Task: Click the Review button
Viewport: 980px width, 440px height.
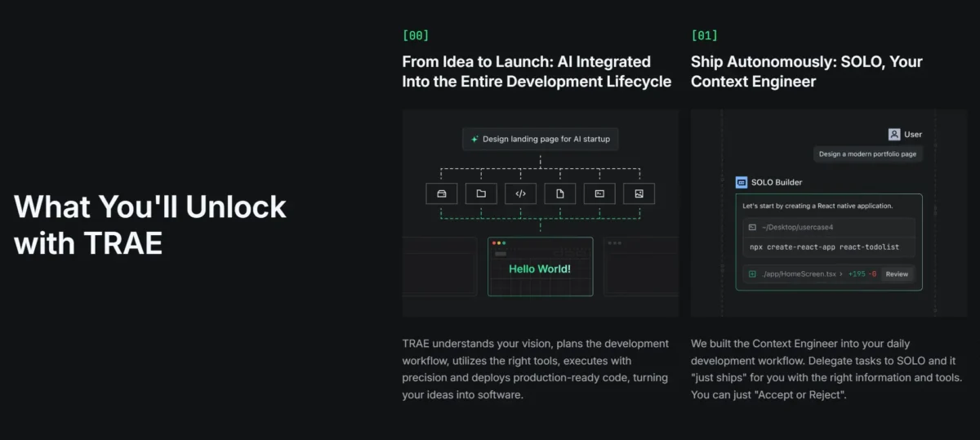Action: tap(897, 274)
